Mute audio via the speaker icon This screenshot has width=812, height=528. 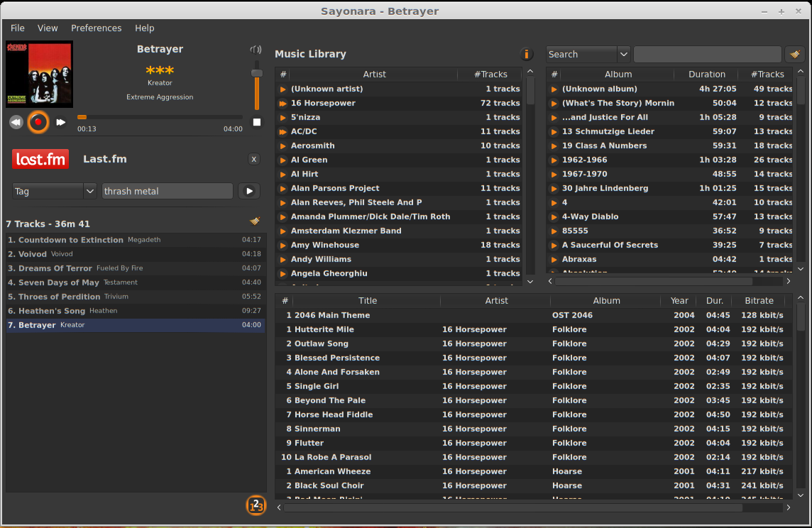(256, 50)
